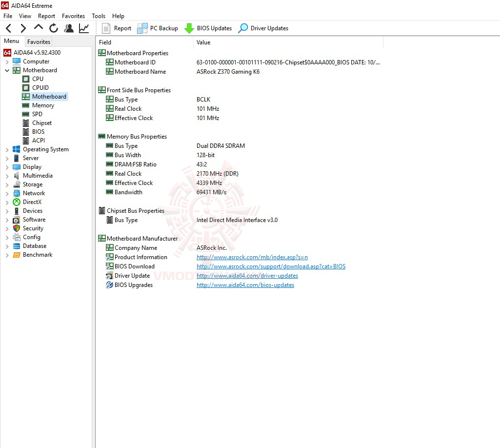Expand the Network tree node

pos(7,193)
